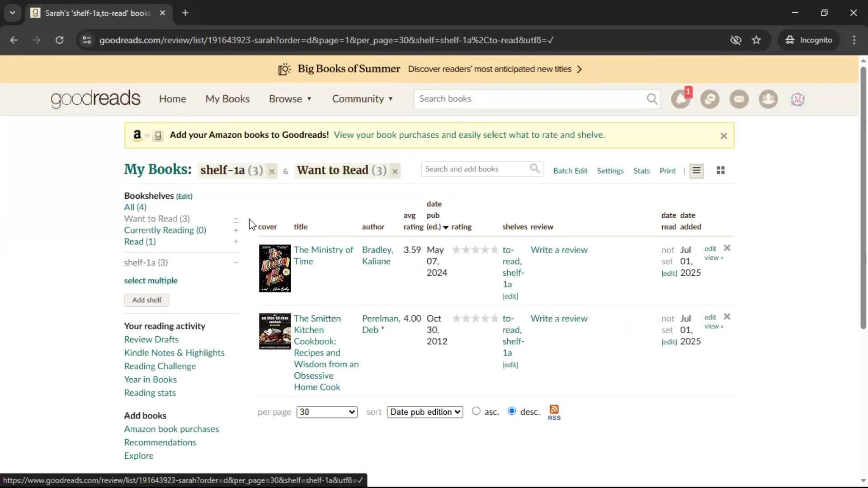Screen dimensions: 868x488
Task: Open the Reading Challenge link
Action: (160, 366)
